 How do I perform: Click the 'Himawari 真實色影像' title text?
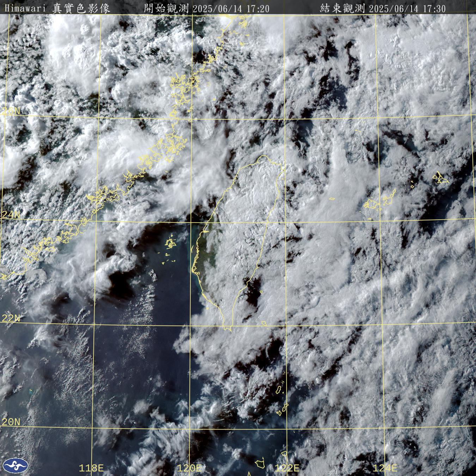pyautogui.click(x=57, y=8)
